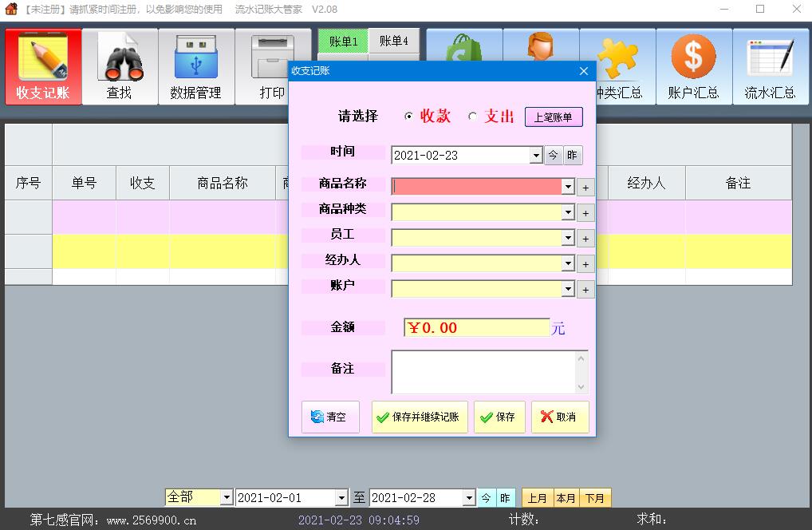The height and width of the screenshot is (530, 812).
Task: Click the red 商品名称 input field
Action: [x=476, y=187]
